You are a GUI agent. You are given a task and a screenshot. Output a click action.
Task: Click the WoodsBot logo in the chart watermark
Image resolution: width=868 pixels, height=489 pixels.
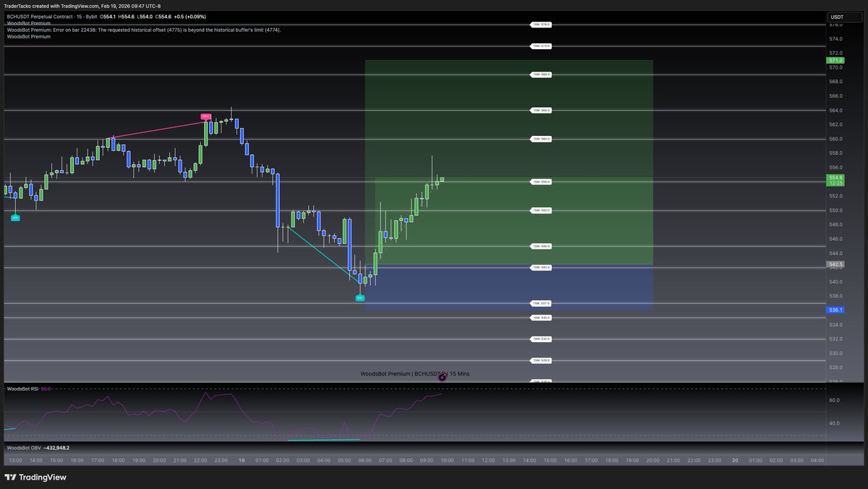[443, 375]
